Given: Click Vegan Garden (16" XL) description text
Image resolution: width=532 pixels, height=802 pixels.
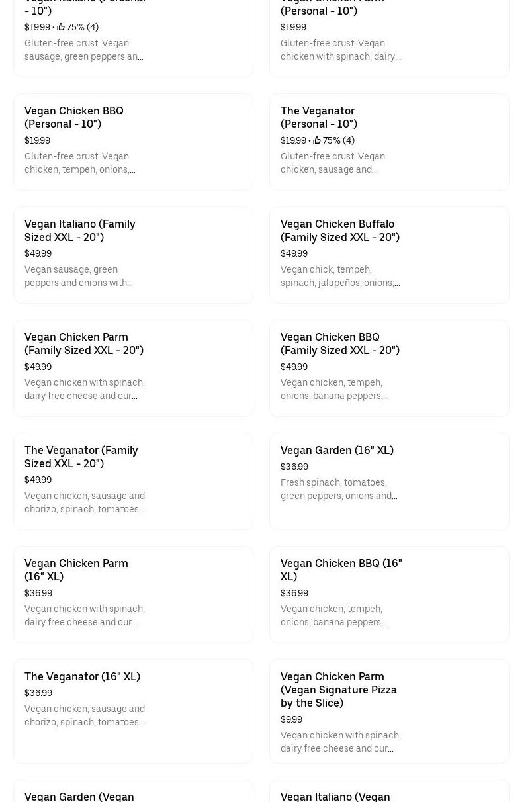Looking at the screenshot, I should point(339,489).
